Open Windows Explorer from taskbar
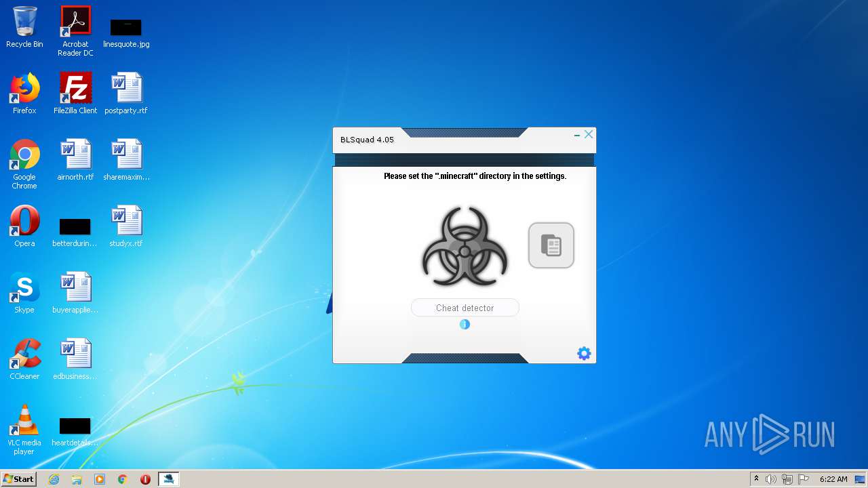Screen dimensions: 868x488 pyautogui.click(x=77, y=479)
